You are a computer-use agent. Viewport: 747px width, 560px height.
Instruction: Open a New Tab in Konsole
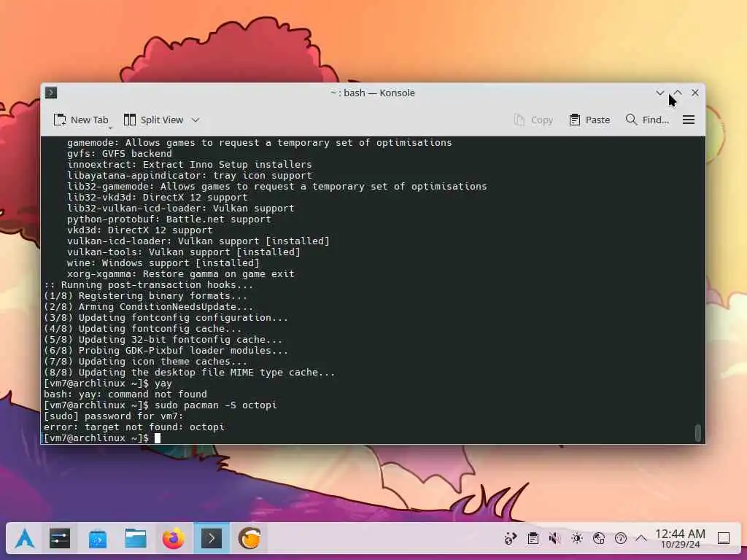[x=80, y=120]
